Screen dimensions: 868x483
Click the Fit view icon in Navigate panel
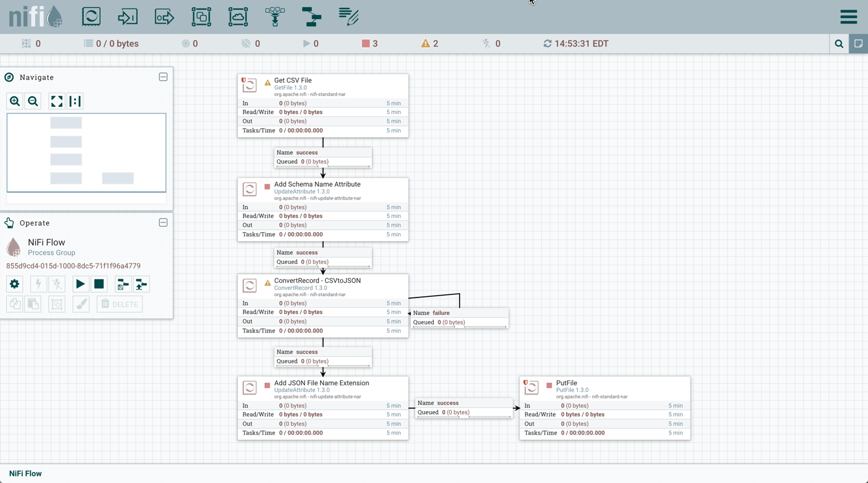[56, 101]
